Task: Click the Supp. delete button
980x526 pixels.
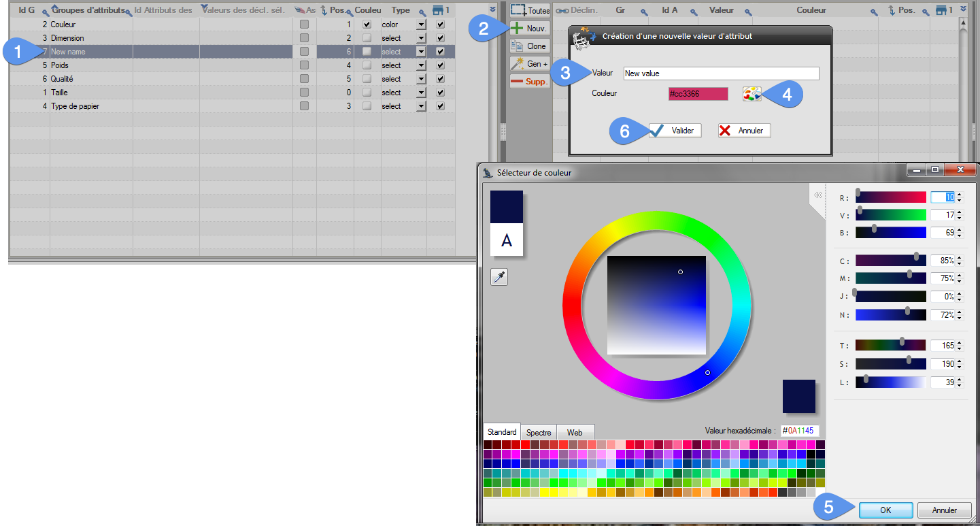Action: [x=530, y=82]
